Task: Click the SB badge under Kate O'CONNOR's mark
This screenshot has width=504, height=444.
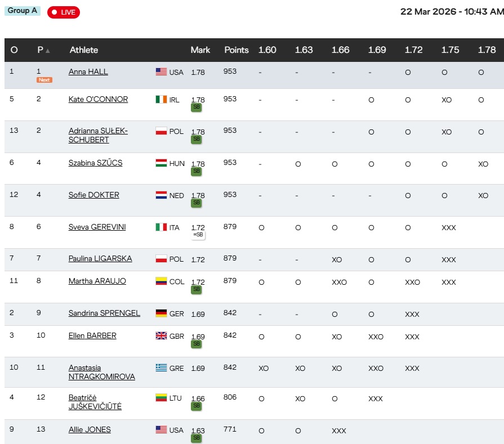Action: click(x=196, y=107)
